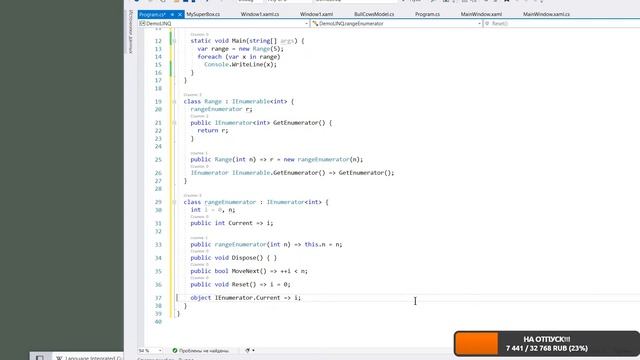
Task: Click the 'foreach (var x in range)' line
Action: [238, 57]
